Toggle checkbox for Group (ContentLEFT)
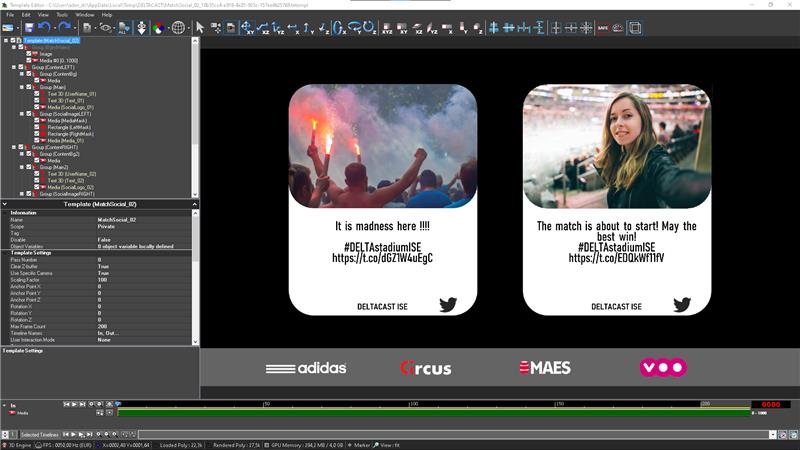 pos(21,67)
